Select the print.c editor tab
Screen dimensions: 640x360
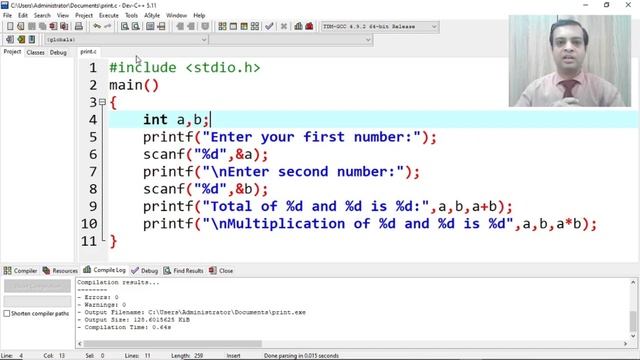[88, 51]
